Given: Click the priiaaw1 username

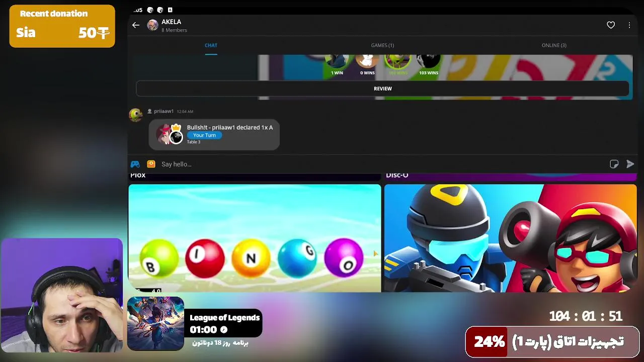Looking at the screenshot, I should 164,111.
